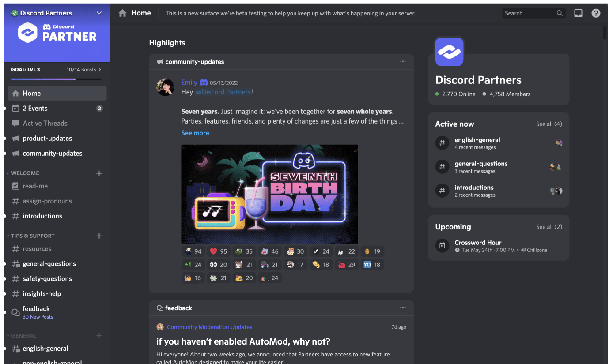Open the community-updates card options menu

point(403,61)
